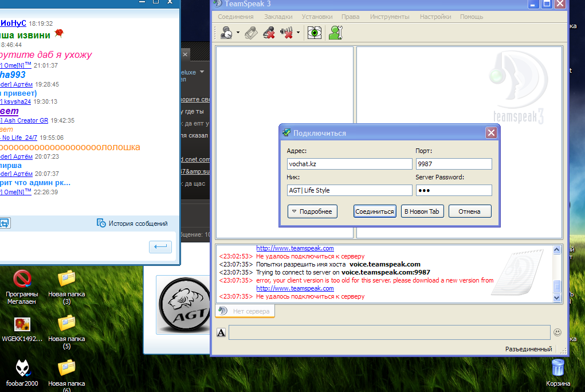Open the Инструменты menu
Viewport: 585px width, 392px height.
coord(390,17)
